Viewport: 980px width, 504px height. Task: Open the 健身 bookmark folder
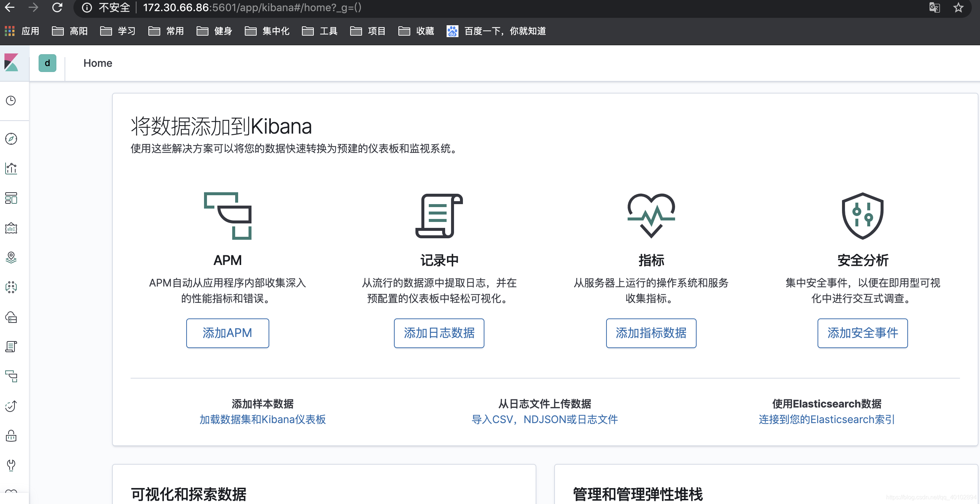tap(214, 31)
